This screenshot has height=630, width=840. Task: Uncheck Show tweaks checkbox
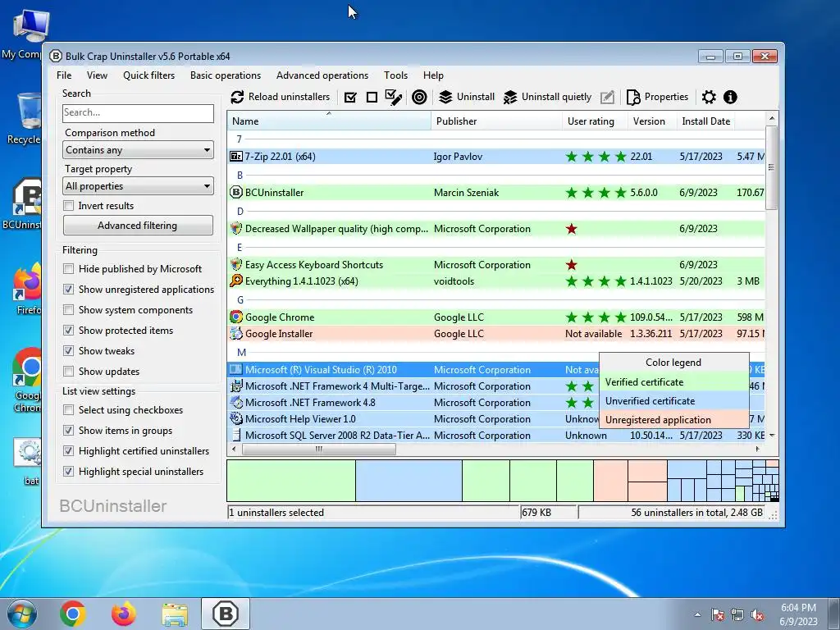[x=69, y=351]
